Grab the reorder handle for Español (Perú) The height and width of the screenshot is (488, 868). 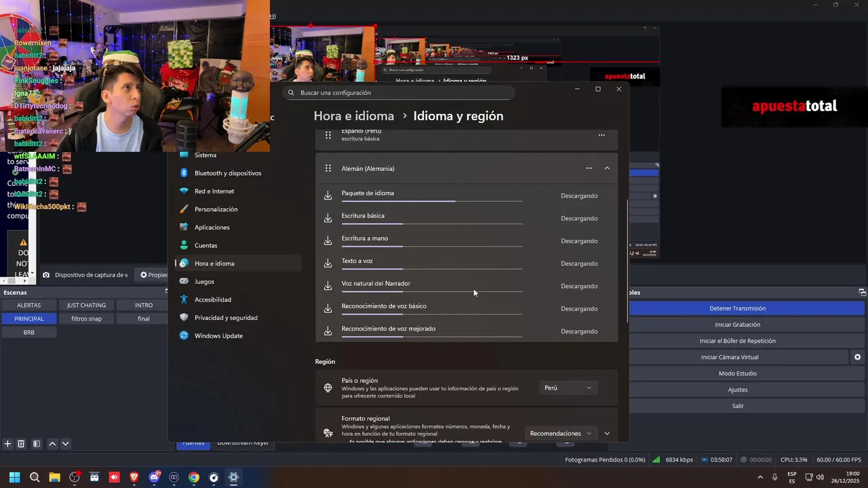[328, 135]
